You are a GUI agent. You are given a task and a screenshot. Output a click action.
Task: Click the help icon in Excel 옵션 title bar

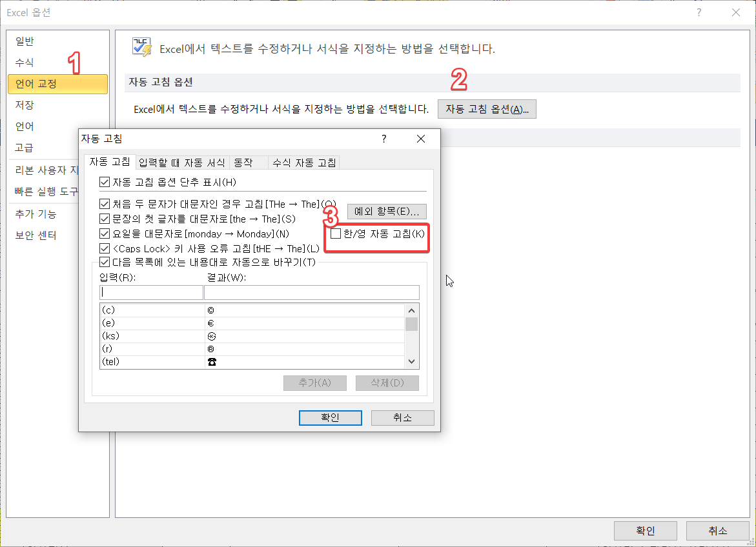[699, 12]
